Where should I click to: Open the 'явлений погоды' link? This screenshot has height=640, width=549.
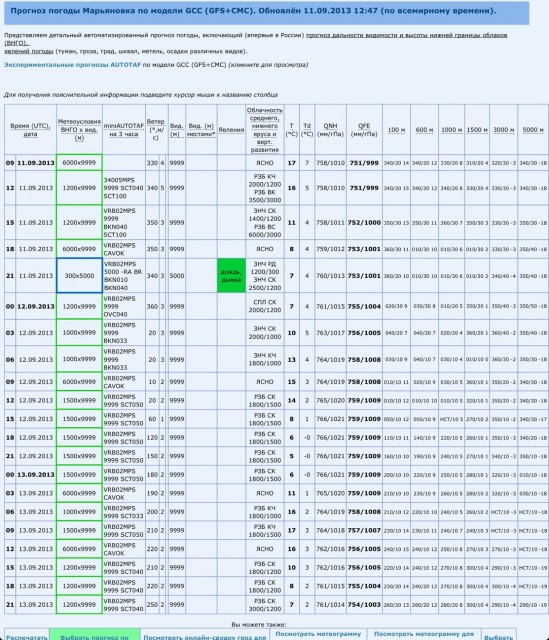click(29, 51)
